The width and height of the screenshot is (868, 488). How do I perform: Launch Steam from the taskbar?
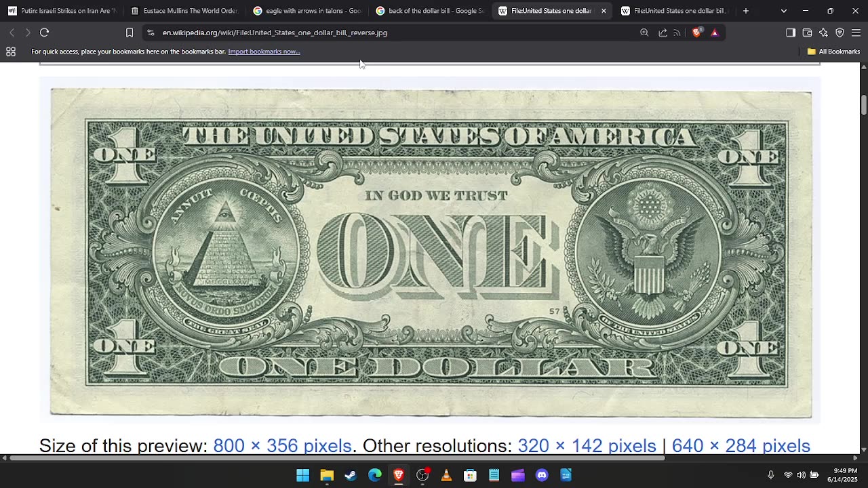(351, 475)
